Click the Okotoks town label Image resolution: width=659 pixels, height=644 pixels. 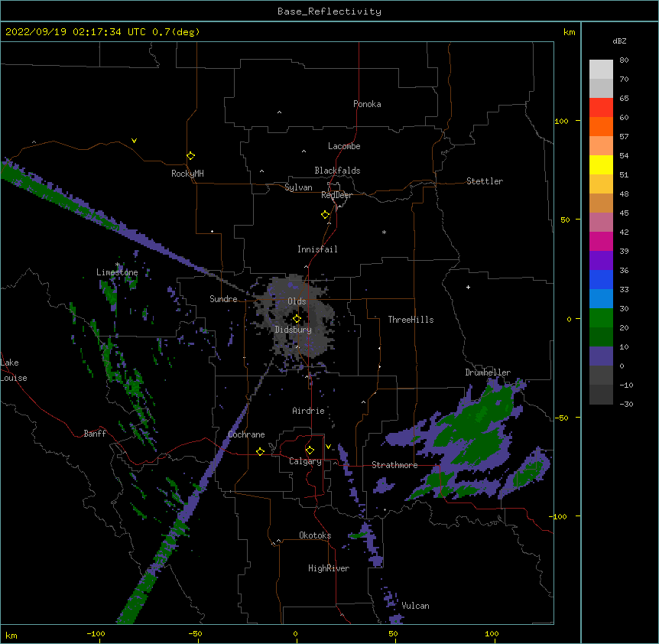(x=315, y=535)
